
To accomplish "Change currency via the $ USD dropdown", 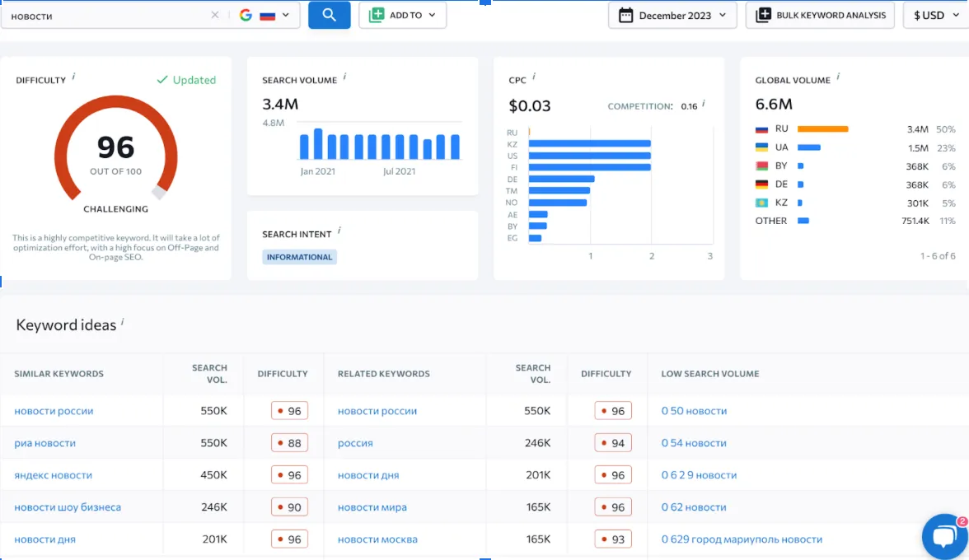I will 934,15.
